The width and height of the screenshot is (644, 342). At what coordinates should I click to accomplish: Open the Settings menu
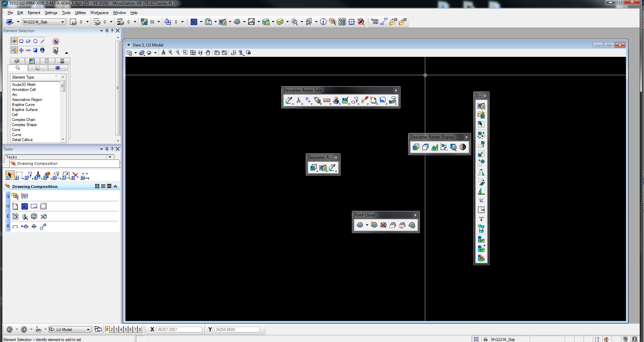tap(51, 13)
